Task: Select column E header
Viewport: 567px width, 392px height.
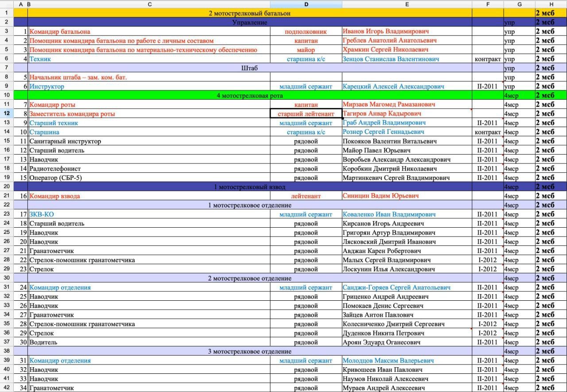Action: pyautogui.click(x=407, y=4)
